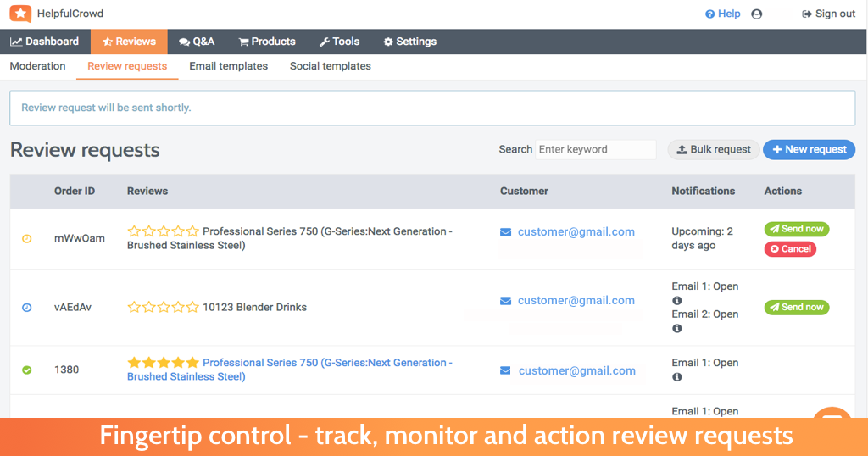Open the Dashboard menu
Screen dimensions: 868x456
45,42
